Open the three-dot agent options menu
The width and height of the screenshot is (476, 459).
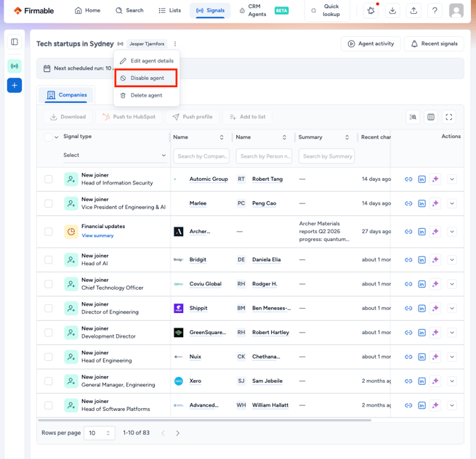[x=175, y=44]
